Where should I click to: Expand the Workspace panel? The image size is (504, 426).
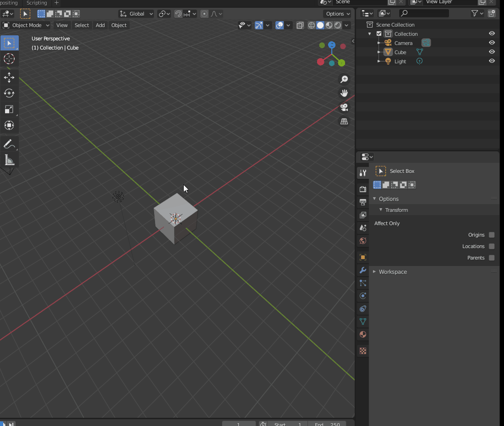click(374, 271)
